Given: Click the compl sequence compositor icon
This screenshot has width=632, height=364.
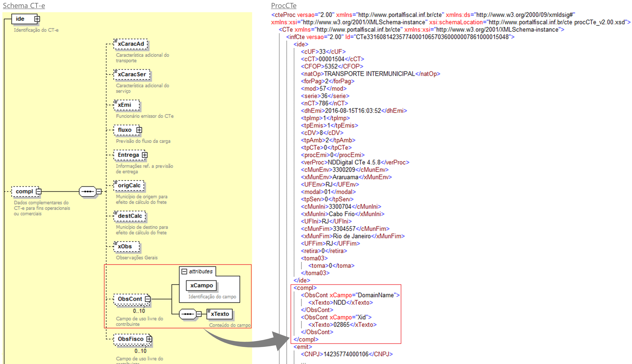Looking at the screenshot, I should click(x=88, y=192).
